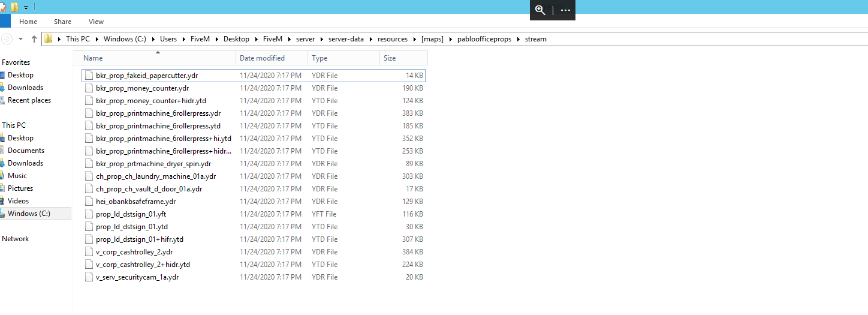Screen dimensions: 868x315
Task: Select file icon of prop_ld_dstsign_01+hifr.ytd
Action: 89,239
